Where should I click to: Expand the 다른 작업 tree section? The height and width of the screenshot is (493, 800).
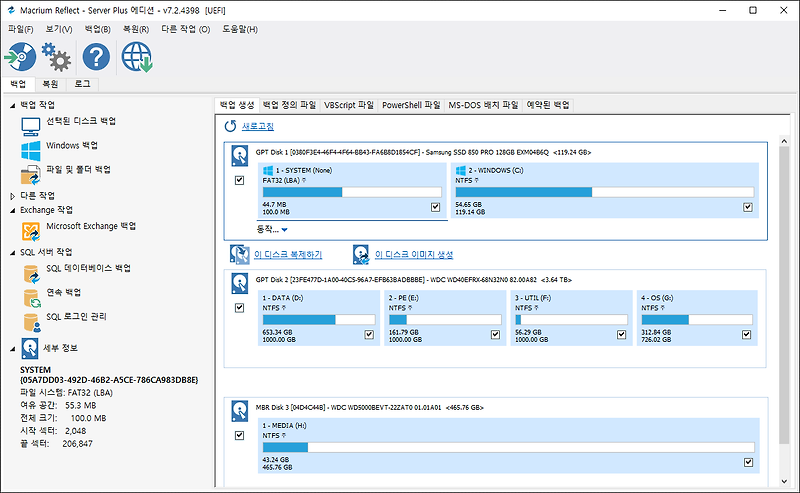point(13,196)
